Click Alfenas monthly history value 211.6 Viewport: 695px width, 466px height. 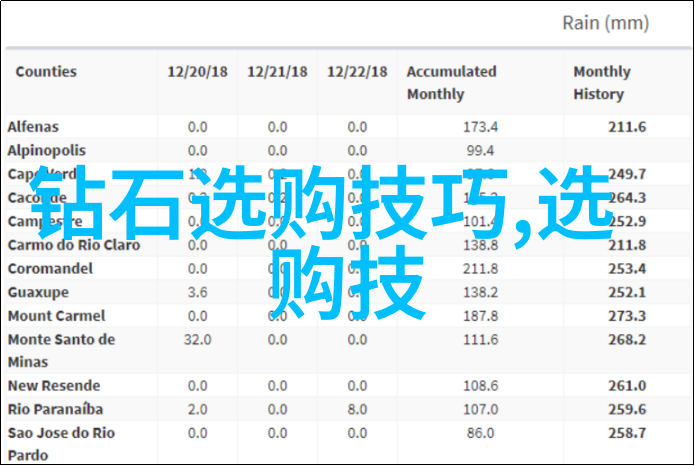[627, 127]
